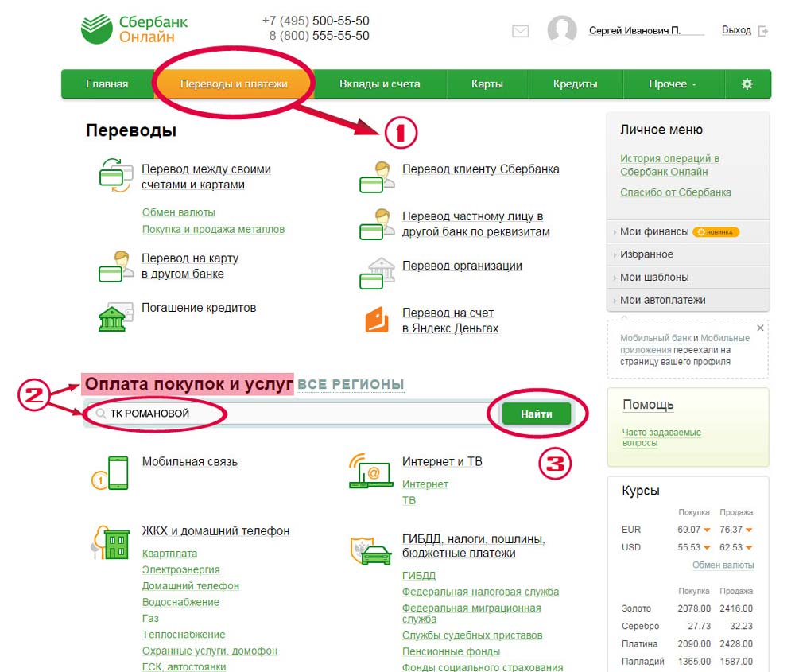Open Интернет и ТВ category heading

(x=442, y=461)
